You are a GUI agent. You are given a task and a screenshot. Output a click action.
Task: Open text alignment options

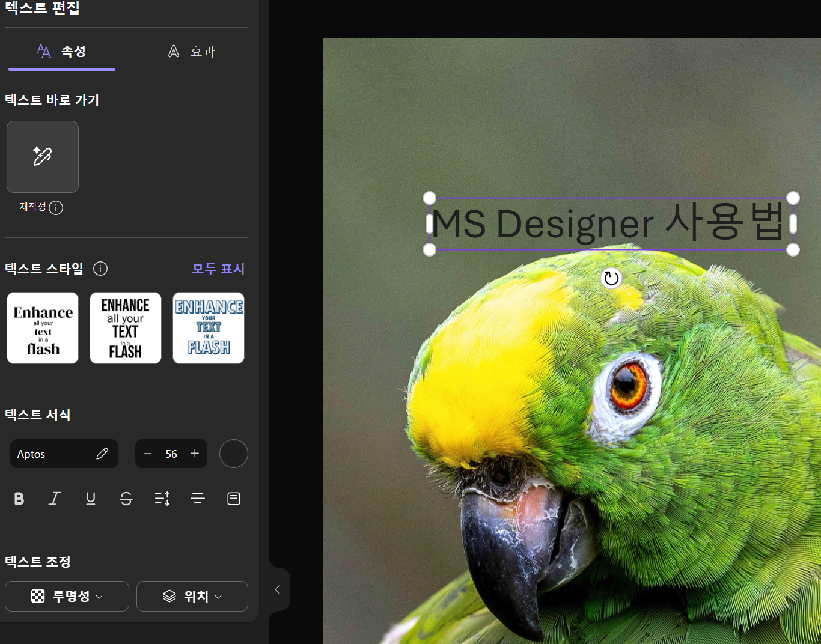[198, 499]
